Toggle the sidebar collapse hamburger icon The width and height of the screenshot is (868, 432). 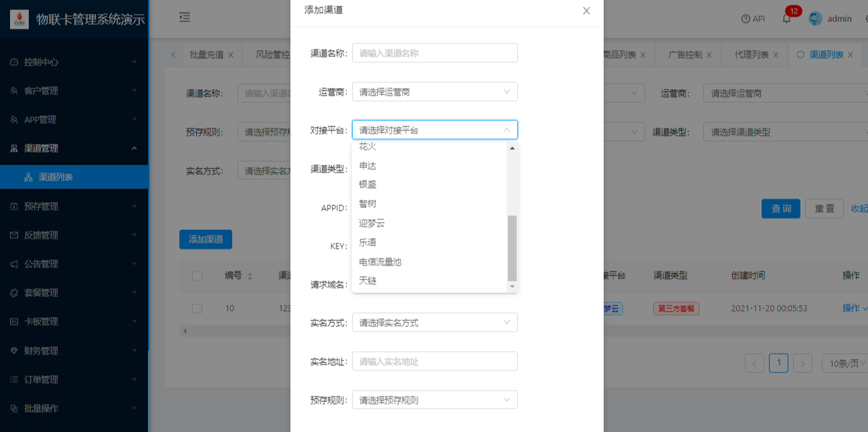point(185,17)
